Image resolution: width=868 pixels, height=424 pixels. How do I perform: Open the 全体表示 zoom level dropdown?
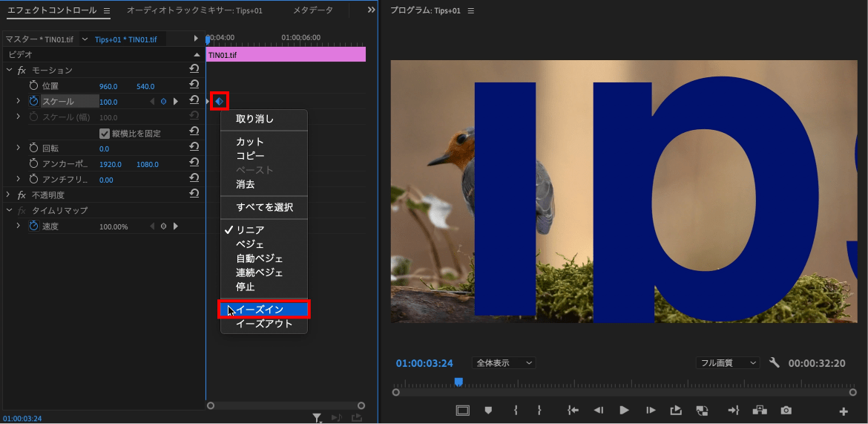[x=504, y=363]
